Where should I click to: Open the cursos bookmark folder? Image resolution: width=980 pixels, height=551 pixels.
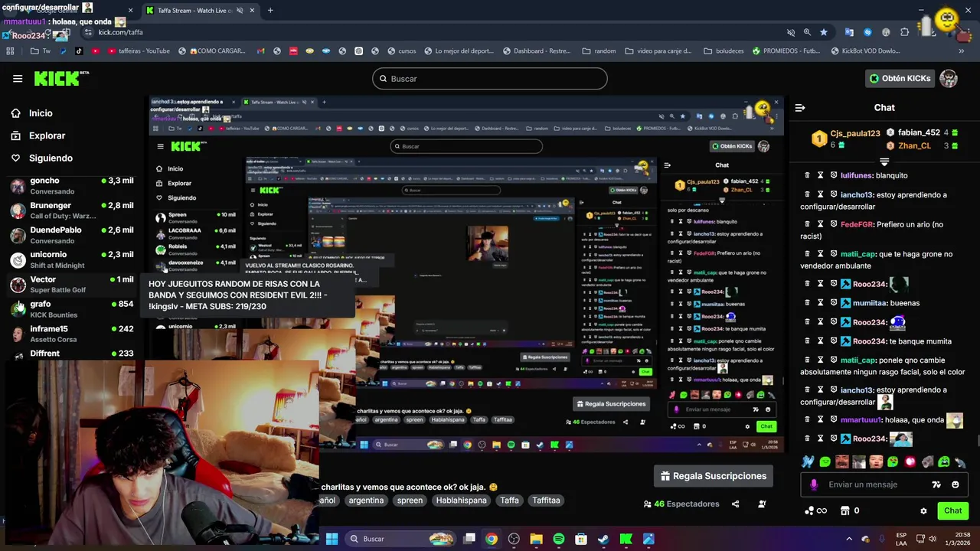[x=401, y=51]
